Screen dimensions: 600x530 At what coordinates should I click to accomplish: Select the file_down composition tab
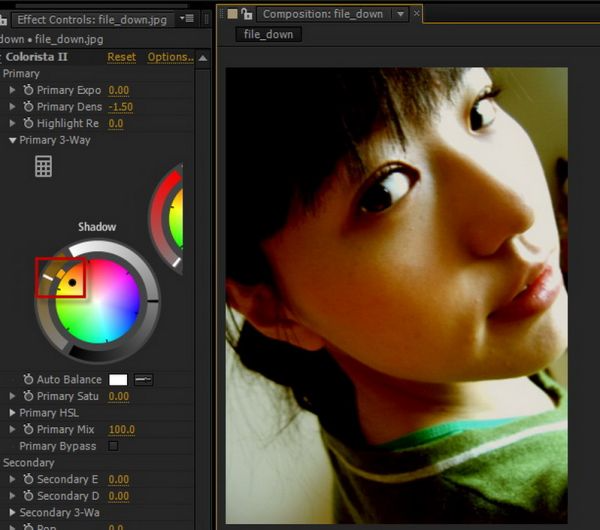(x=269, y=34)
